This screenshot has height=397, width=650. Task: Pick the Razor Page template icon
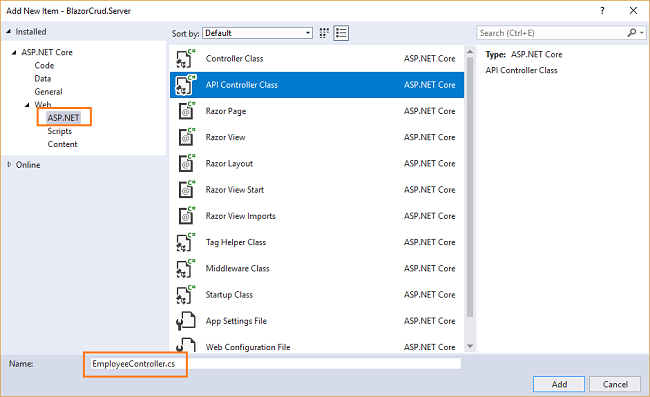tap(186, 111)
